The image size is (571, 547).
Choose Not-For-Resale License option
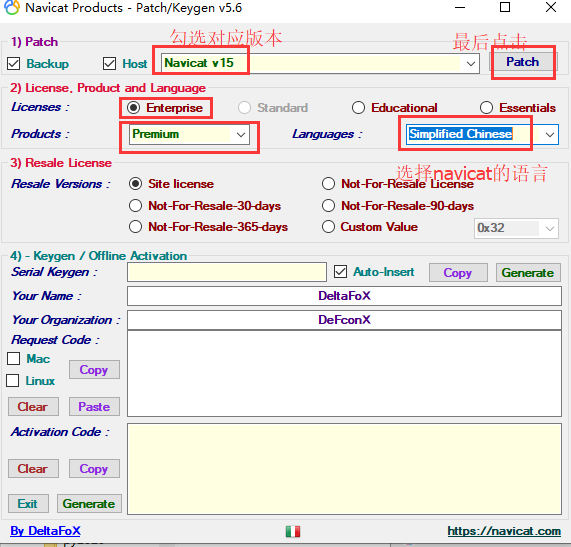(328, 184)
